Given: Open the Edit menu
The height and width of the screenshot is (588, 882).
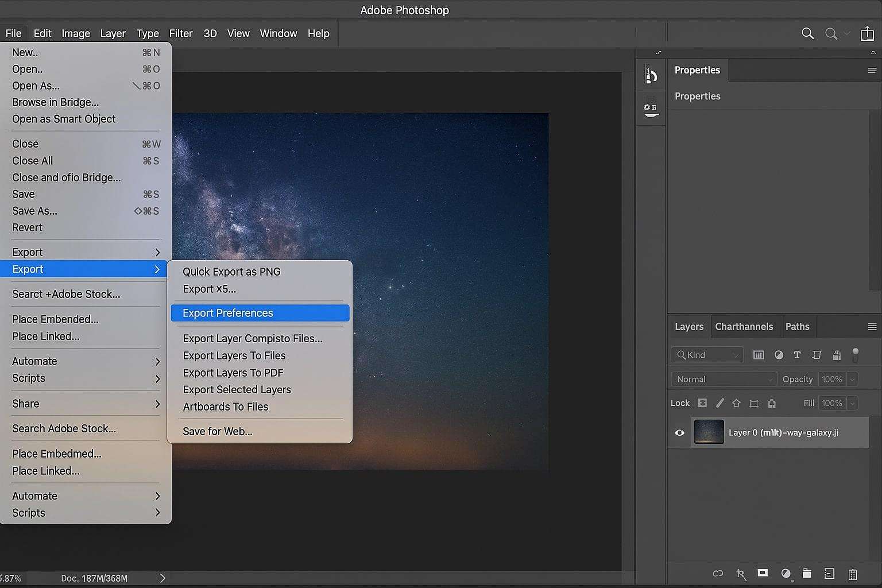Looking at the screenshot, I should coord(42,33).
